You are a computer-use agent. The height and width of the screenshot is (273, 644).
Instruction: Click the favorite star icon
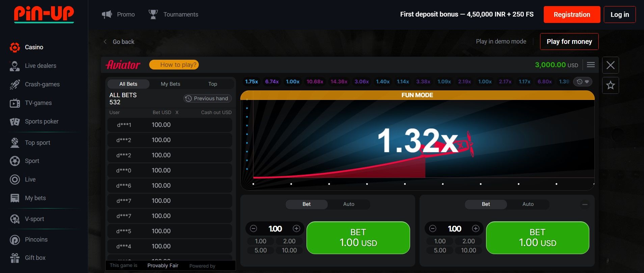(610, 85)
